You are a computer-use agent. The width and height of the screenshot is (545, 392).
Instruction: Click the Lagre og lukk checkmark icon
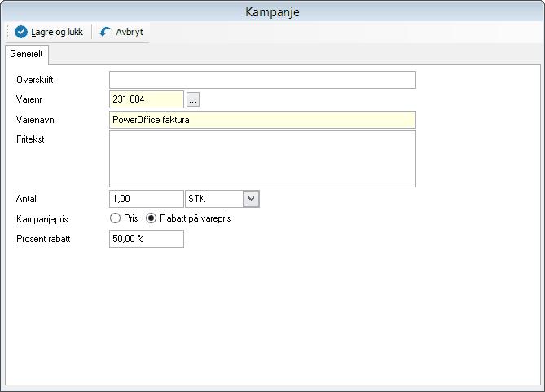(21, 32)
